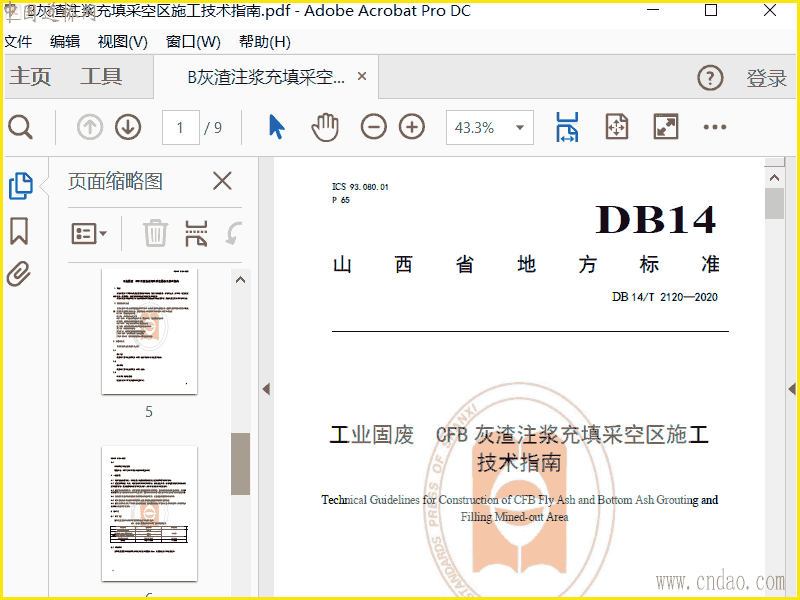Click the ICS 93.080.01 text
The width and height of the screenshot is (800, 600).
pos(360,187)
